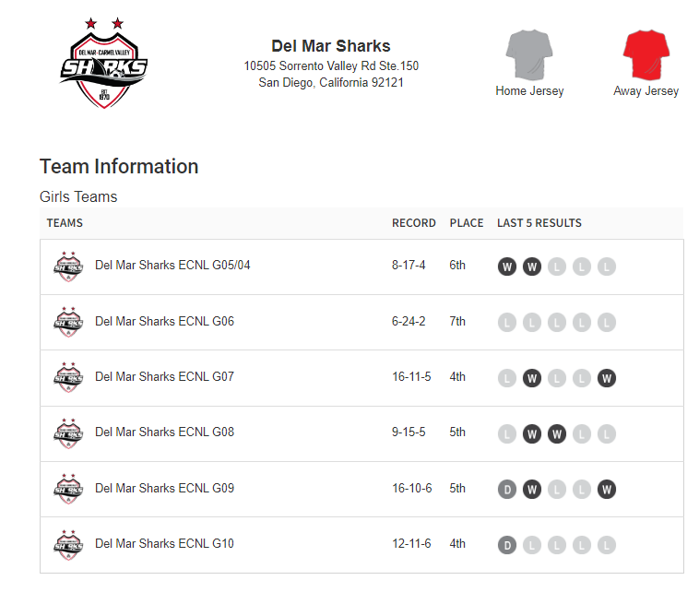699x616 pixels.
Task: Click the gray Home Jersey icon
Action: [528, 55]
